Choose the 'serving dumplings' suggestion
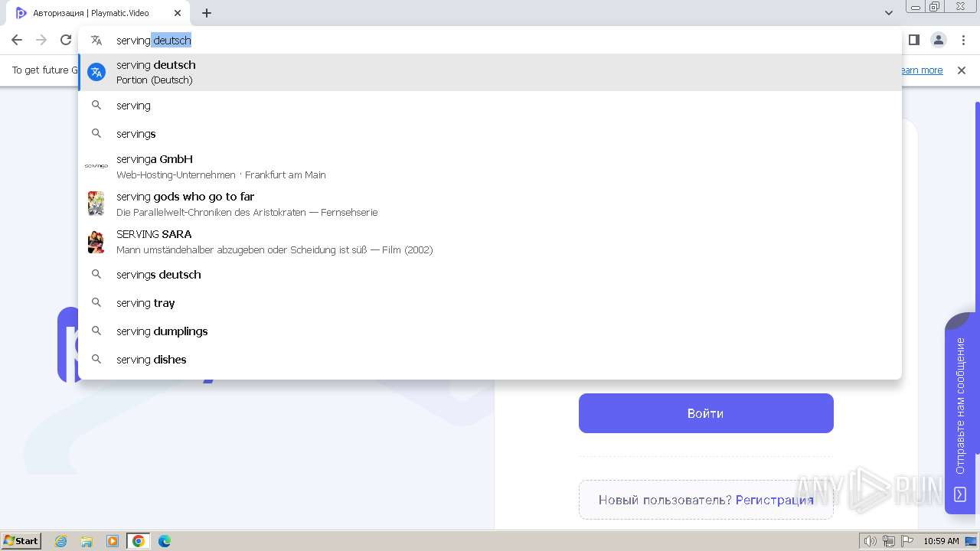The image size is (980, 551). point(490,331)
